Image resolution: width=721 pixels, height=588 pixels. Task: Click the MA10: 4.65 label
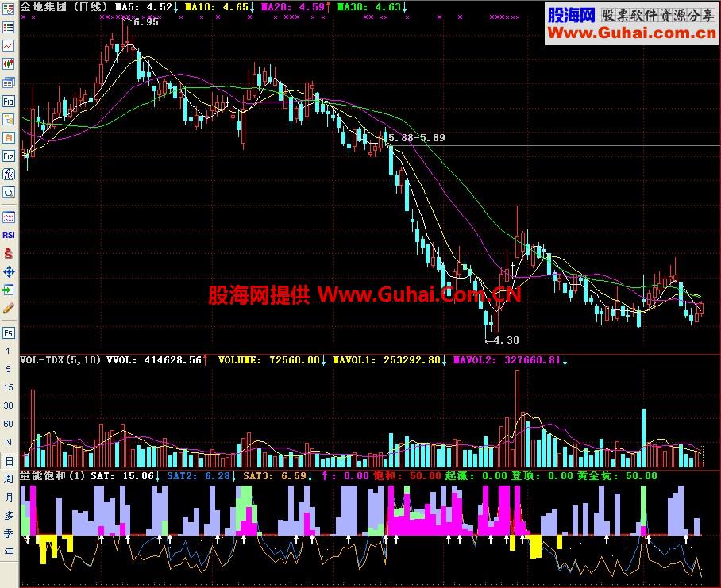(x=219, y=7)
